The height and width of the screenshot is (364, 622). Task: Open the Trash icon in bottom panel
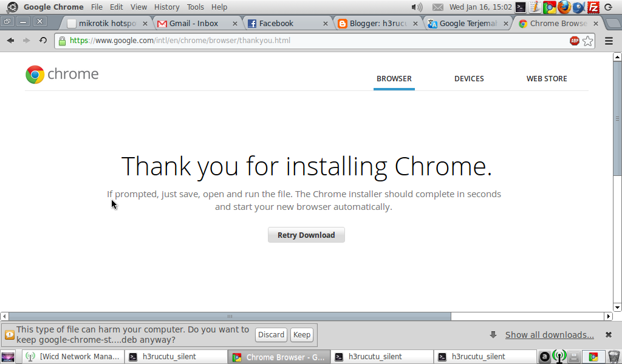click(613, 357)
